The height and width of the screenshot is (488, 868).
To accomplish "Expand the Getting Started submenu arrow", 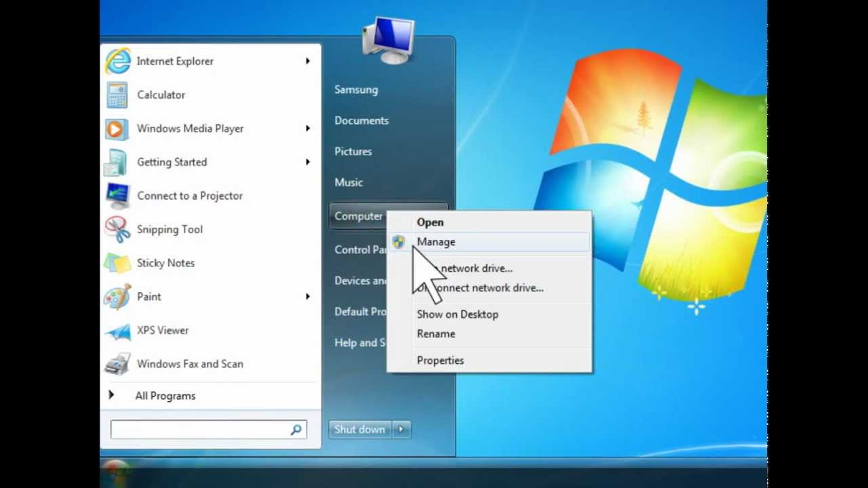I will click(x=308, y=162).
